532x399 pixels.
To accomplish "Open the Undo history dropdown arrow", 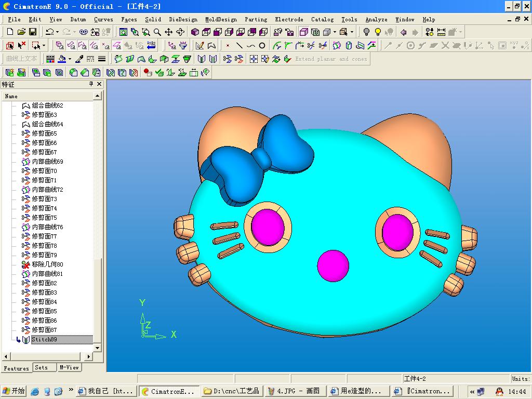I will tap(57, 32).
